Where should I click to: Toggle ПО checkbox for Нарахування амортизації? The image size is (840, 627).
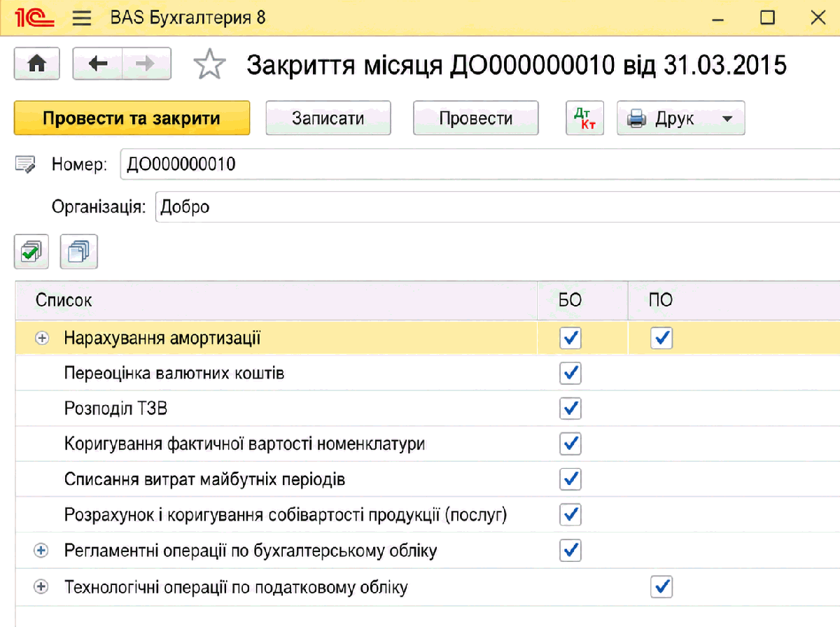(661, 338)
